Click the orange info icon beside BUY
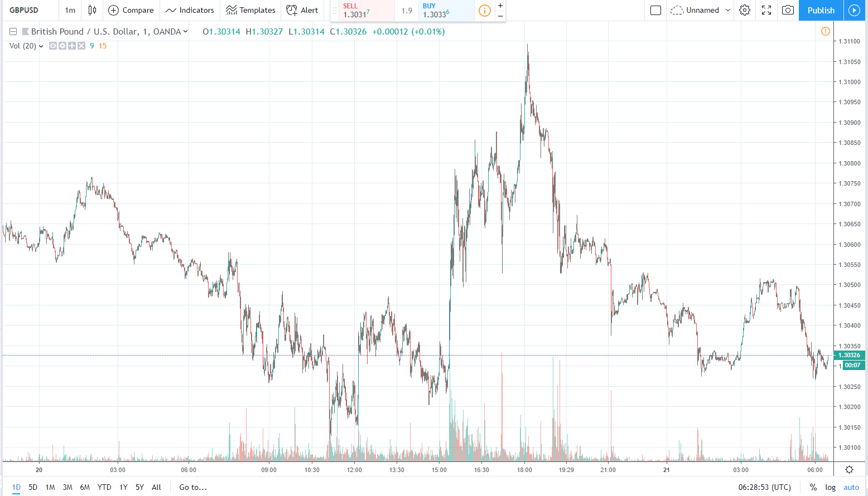This screenshot has width=868, height=496. [x=485, y=11]
